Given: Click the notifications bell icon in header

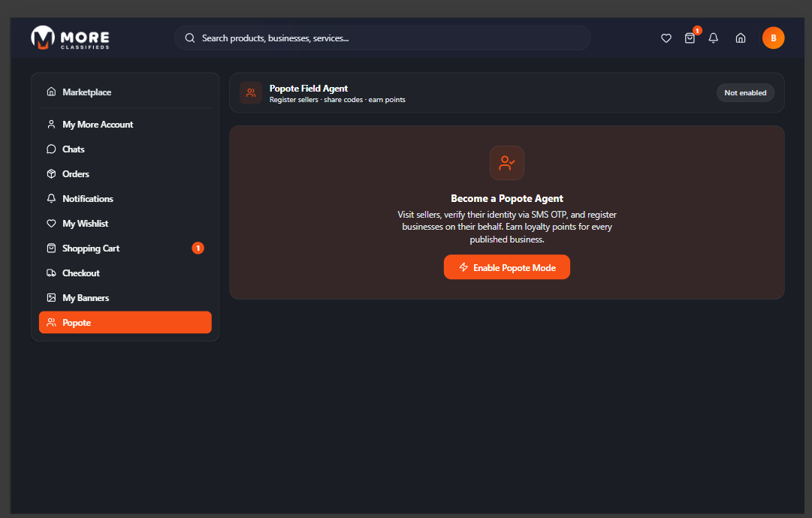Looking at the screenshot, I should (714, 38).
